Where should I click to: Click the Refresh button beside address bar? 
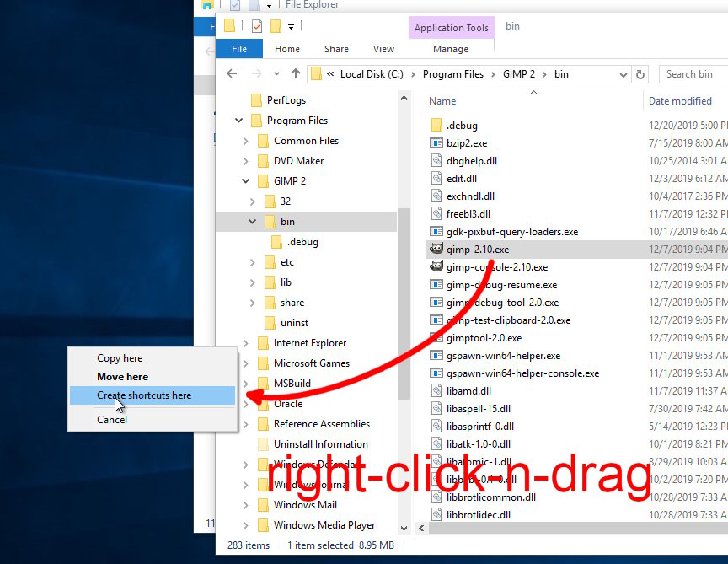640,74
